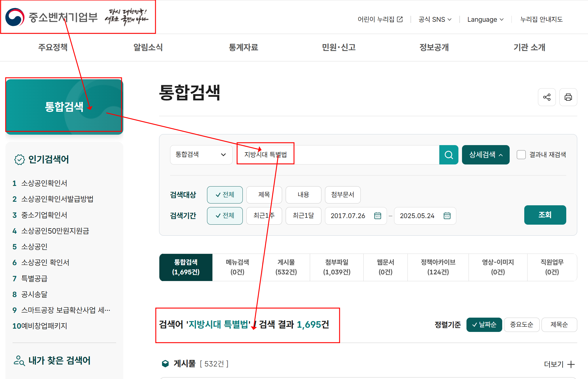Enable the 결과내 재검색 checkbox
Viewport: 588px width, 379px height.
point(521,155)
